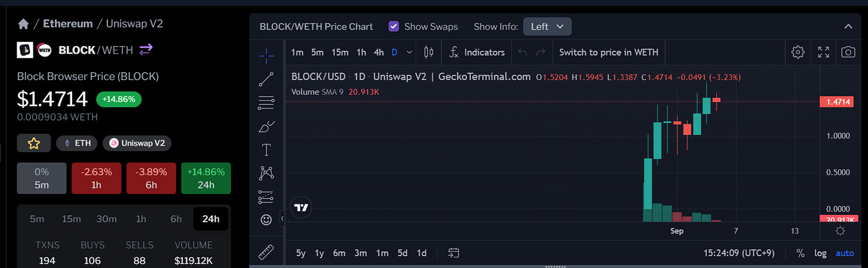Select the 30m stats tab
This screenshot has height=268, width=868.
[x=107, y=219]
